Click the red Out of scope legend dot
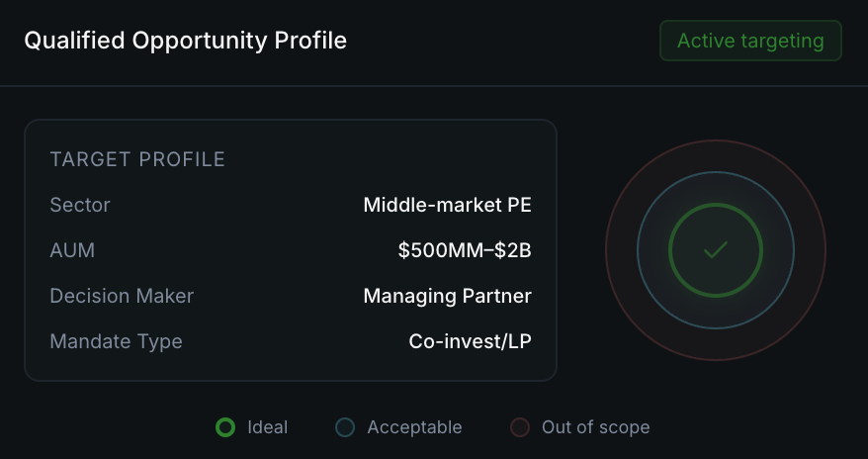 click(x=520, y=427)
